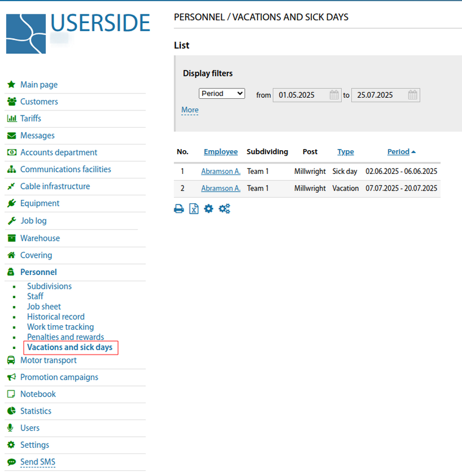Open calendar picker for the to date
Screen dimensions: 462x476
coord(412,95)
